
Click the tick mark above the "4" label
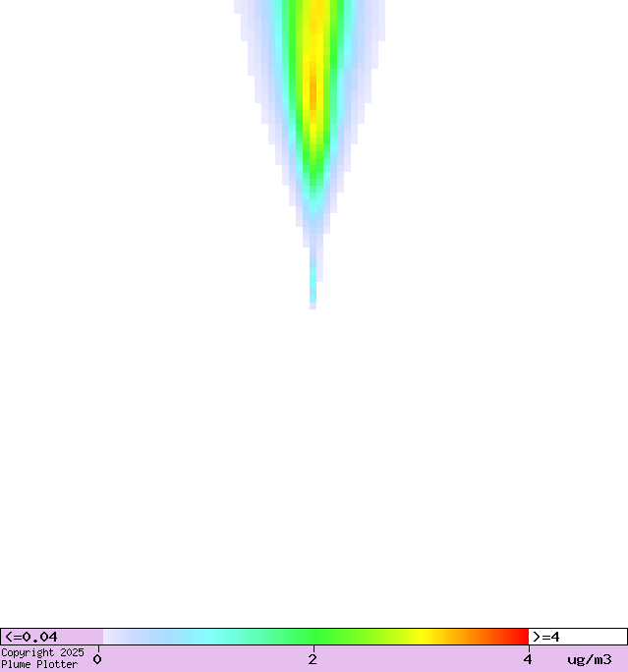528,647
